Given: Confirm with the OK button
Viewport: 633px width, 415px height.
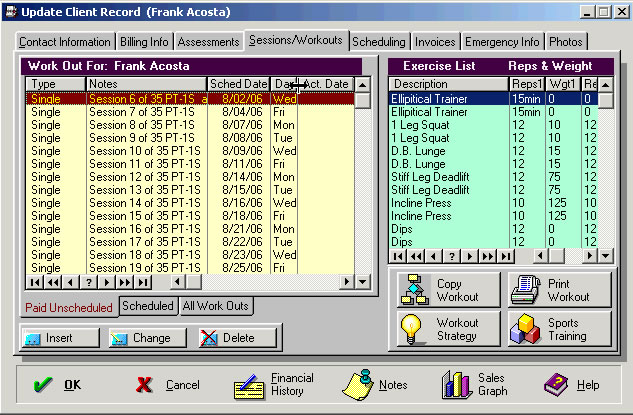Looking at the screenshot, I should (x=58, y=385).
